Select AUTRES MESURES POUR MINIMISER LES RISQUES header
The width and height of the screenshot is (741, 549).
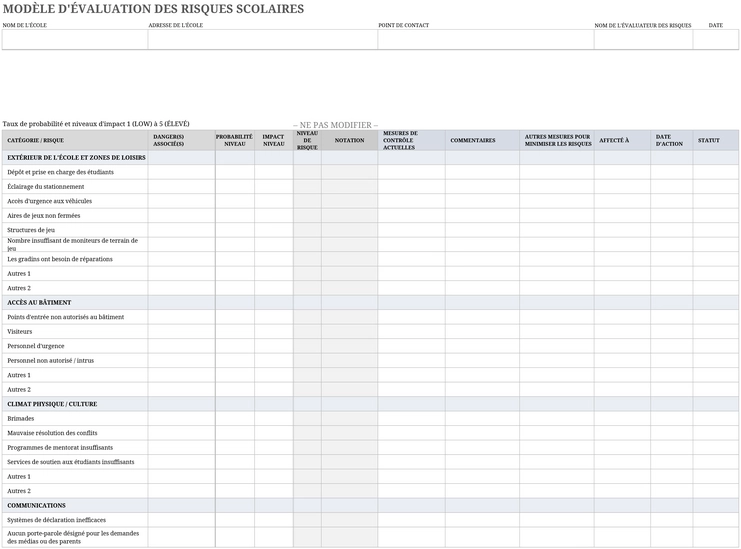[557, 140]
